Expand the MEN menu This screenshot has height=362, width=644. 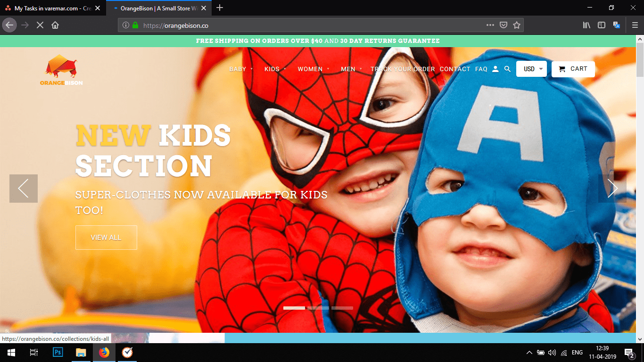(352, 69)
